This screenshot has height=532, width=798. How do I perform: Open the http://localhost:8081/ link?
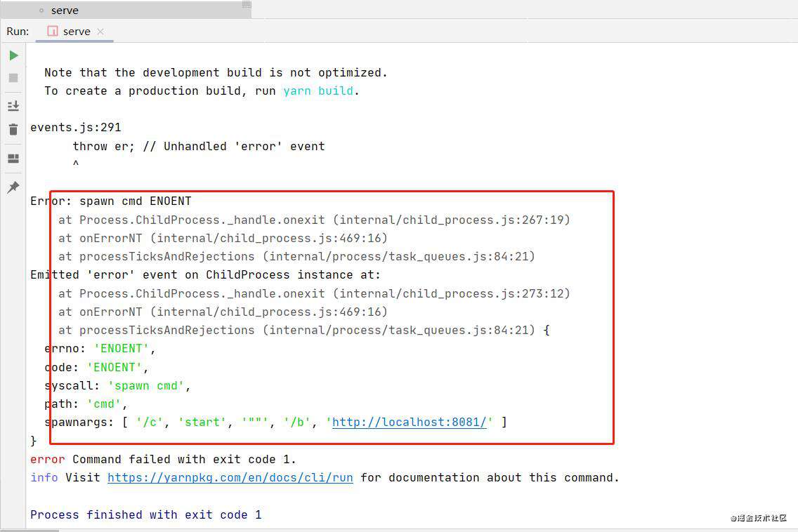[410, 422]
